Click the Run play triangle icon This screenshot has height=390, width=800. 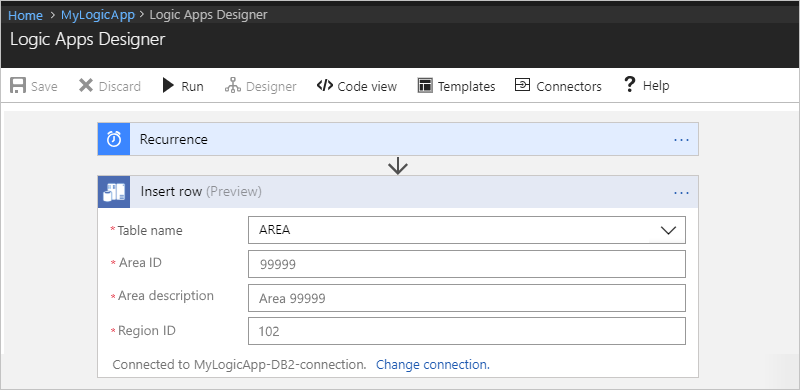click(168, 85)
